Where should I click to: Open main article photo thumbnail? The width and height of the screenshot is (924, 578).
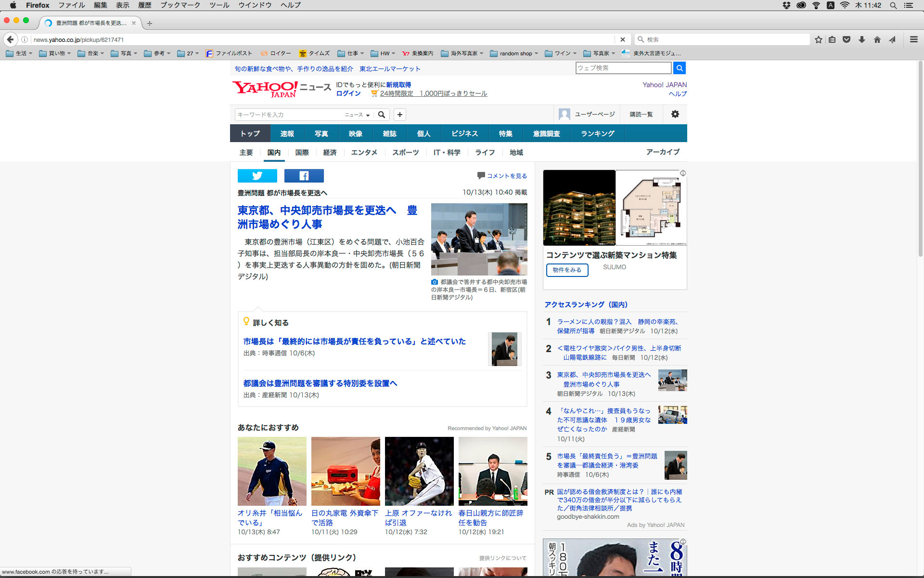[479, 239]
